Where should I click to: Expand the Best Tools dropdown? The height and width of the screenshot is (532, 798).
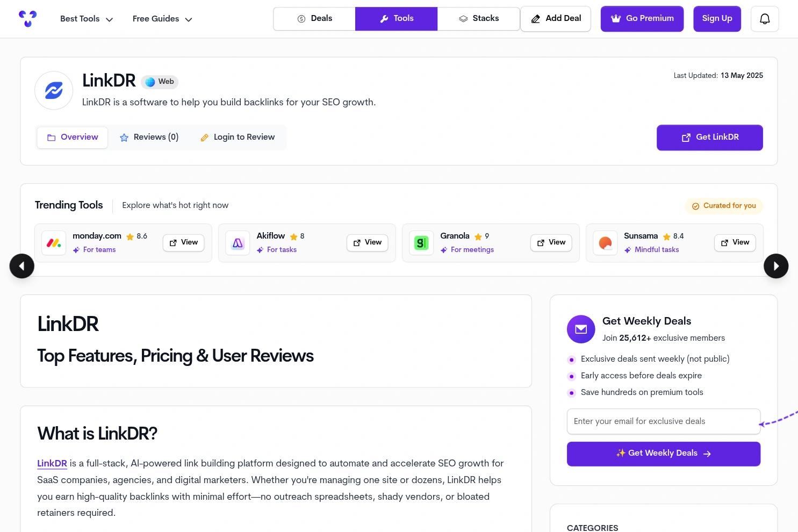(87, 19)
